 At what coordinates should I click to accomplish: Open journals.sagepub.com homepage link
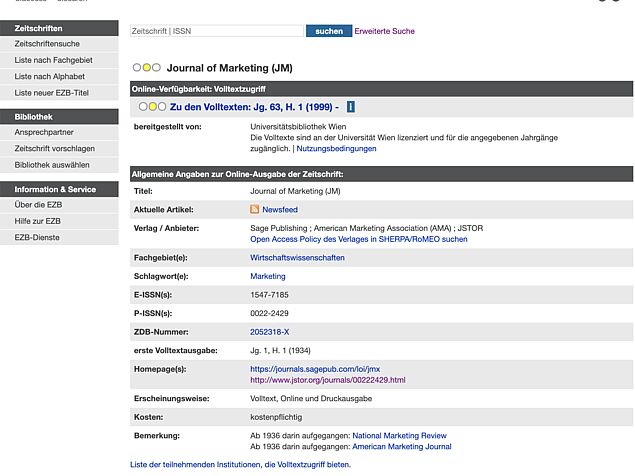315,369
